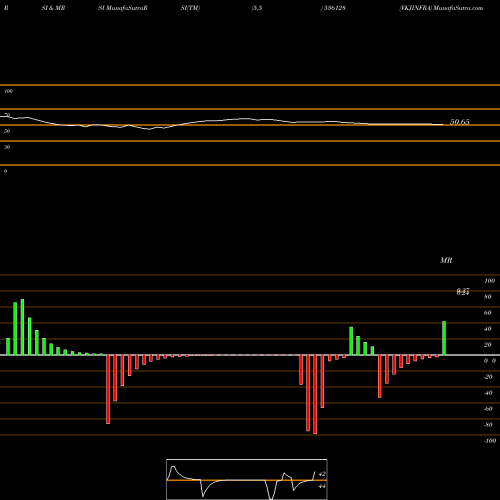This screenshot has width=500, height=500.
Task: Open the mini overview chart thumbnail at bottom
Action: (x=247, y=479)
